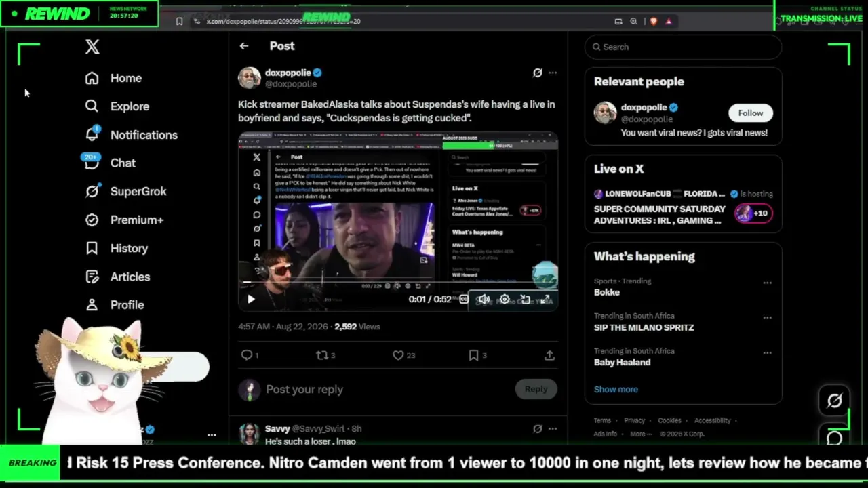Open Chat from the sidebar
The height and width of the screenshot is (488, 868).
(110, 163)
